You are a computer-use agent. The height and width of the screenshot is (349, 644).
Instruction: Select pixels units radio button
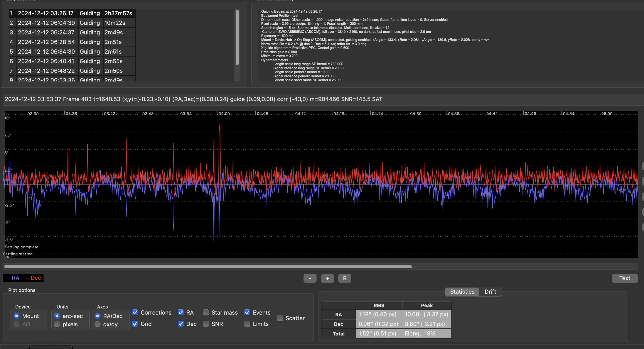57,324
